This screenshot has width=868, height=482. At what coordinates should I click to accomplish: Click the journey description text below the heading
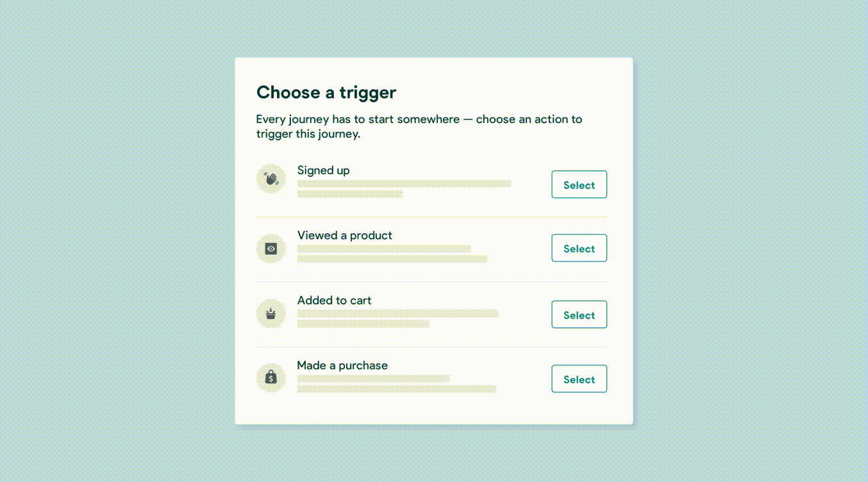[419, 126]
